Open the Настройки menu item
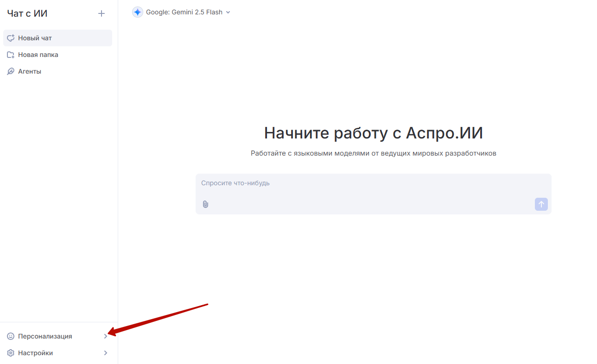The height and width of the screenshot is (364, 597). click(58, 353)
